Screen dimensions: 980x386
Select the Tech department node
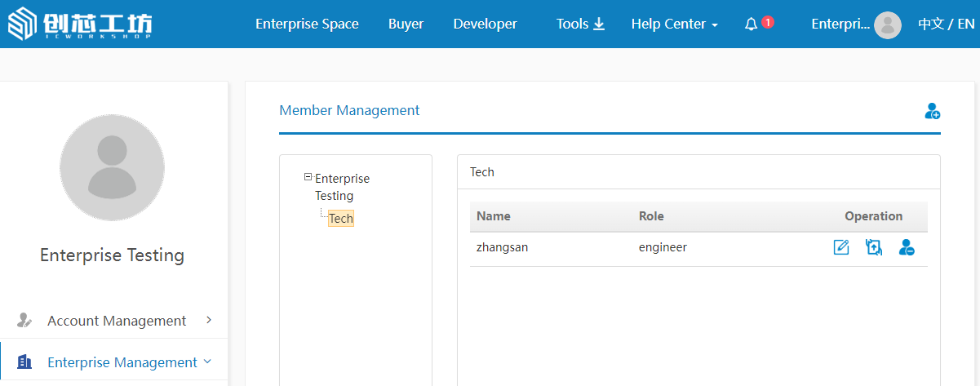340,219
